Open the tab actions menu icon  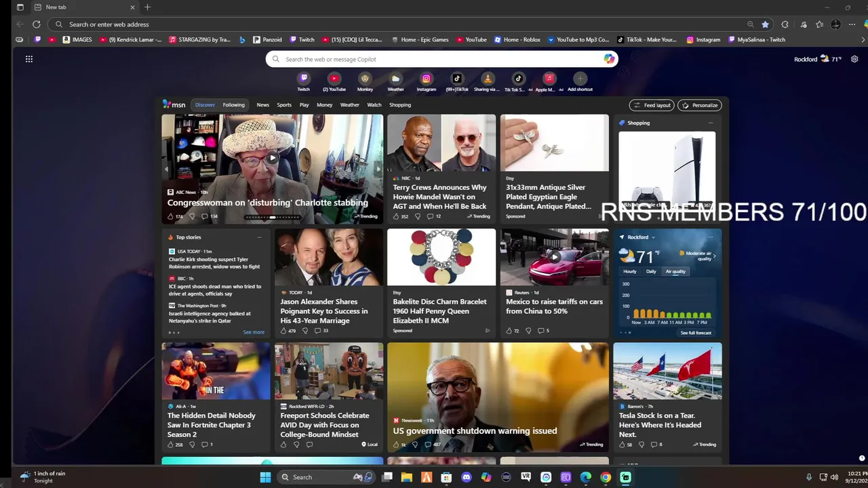point(20,7)
